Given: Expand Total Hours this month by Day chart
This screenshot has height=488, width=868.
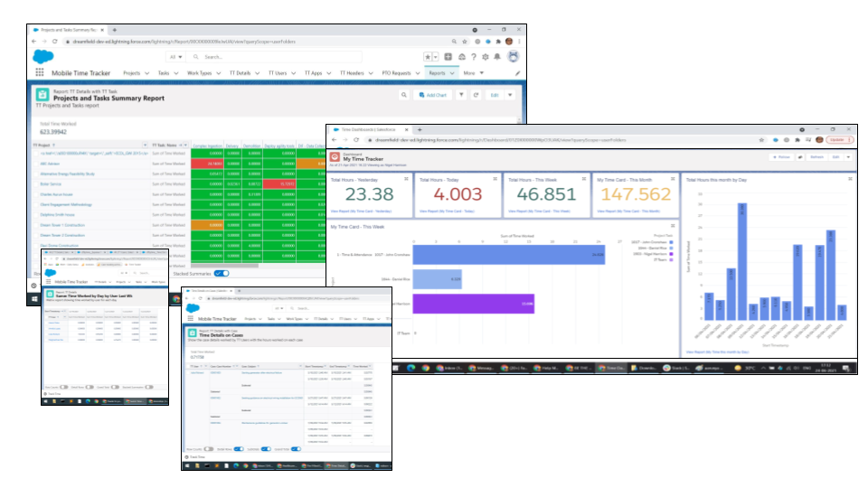Looking at the screenshot, I should [x=850, y=179].
